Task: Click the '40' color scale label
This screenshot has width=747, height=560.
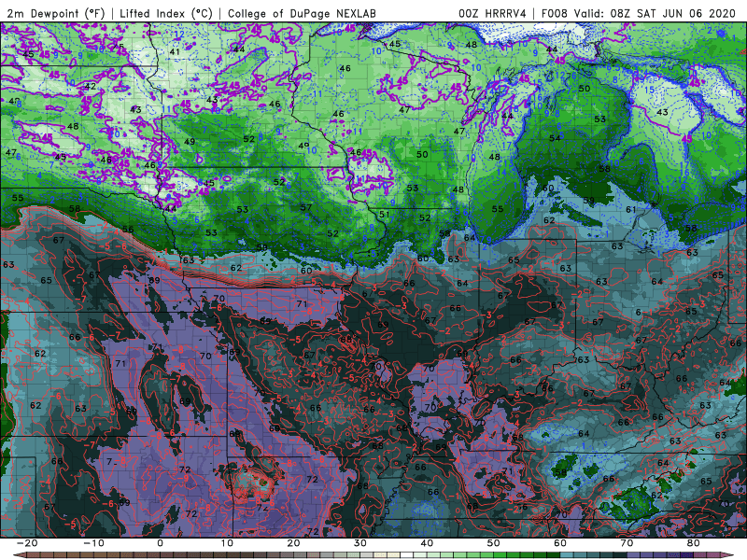Action: click(427, 543)
